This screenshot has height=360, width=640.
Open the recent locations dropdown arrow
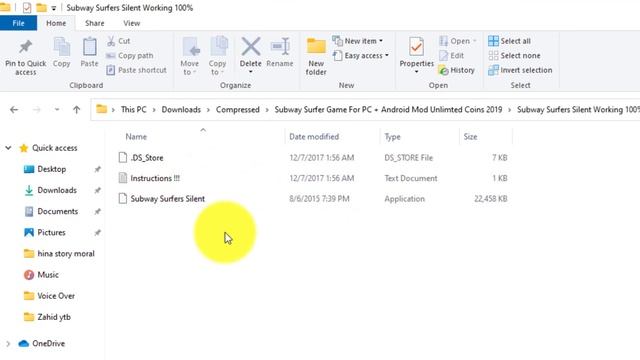(57, 109)
